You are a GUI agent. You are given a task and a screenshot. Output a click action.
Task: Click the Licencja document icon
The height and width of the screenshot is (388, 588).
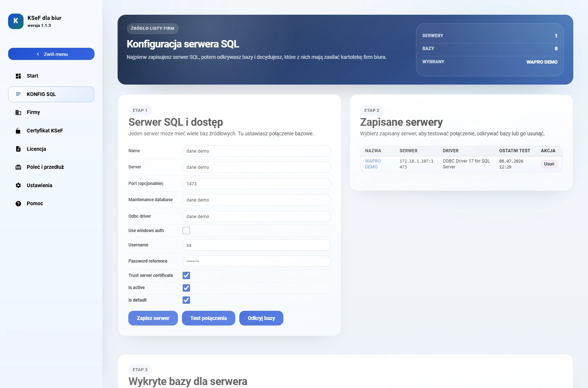[x=18, y=149]
